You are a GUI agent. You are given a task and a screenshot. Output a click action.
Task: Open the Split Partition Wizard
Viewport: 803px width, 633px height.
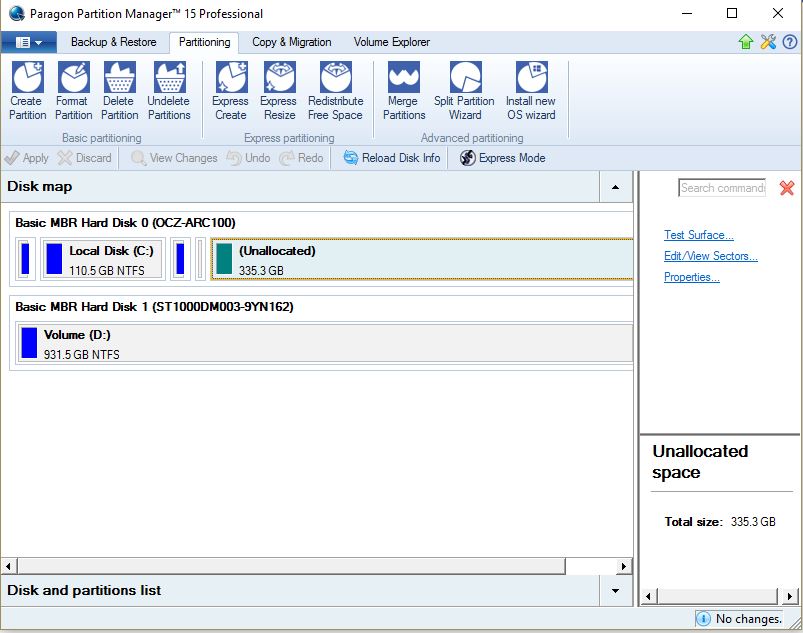click(x=464, y=91)
